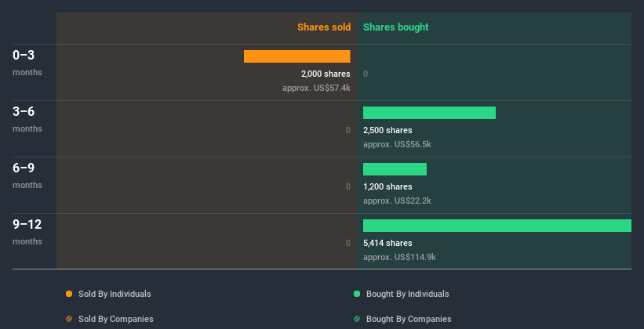Click the '5,414 shares' value
The image size is (644, 329).
(387, 243)
